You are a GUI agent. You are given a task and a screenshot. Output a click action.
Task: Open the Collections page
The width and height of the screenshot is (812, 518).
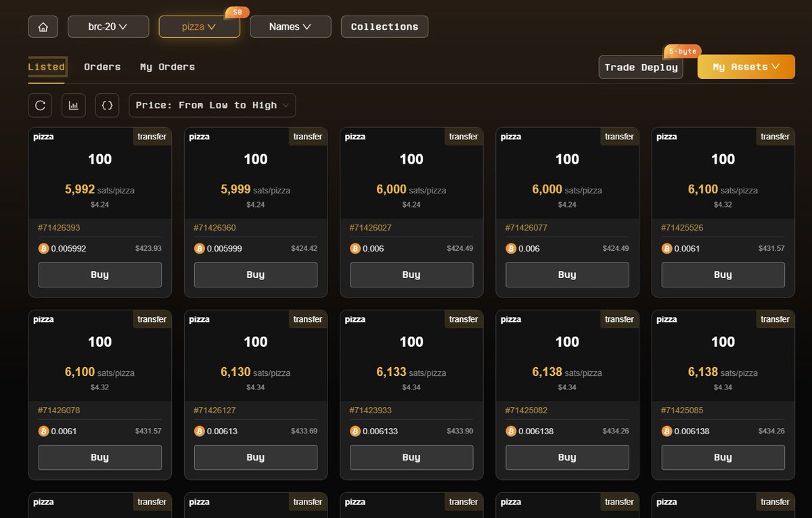point(384,27)
